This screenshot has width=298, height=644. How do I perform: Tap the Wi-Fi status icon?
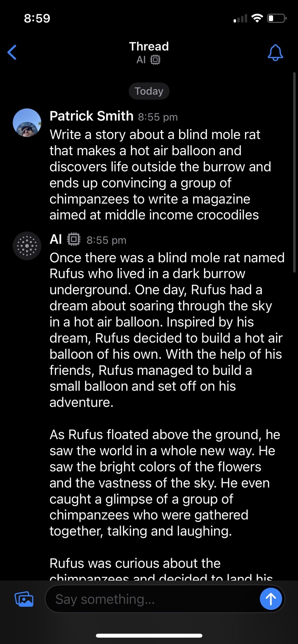tap(257, 18)
